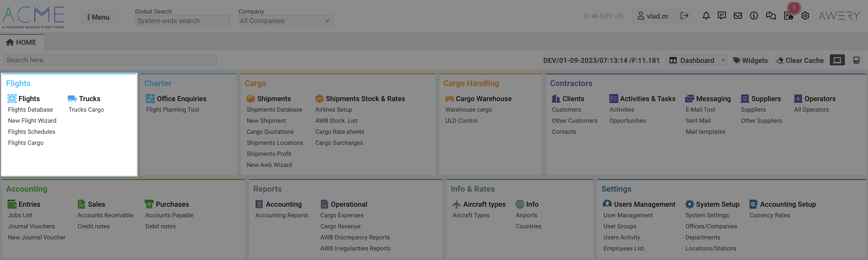Open the chat bubbles icon
Image resolution: width=868 pixels, height=260 pixels.
[771, 16]
